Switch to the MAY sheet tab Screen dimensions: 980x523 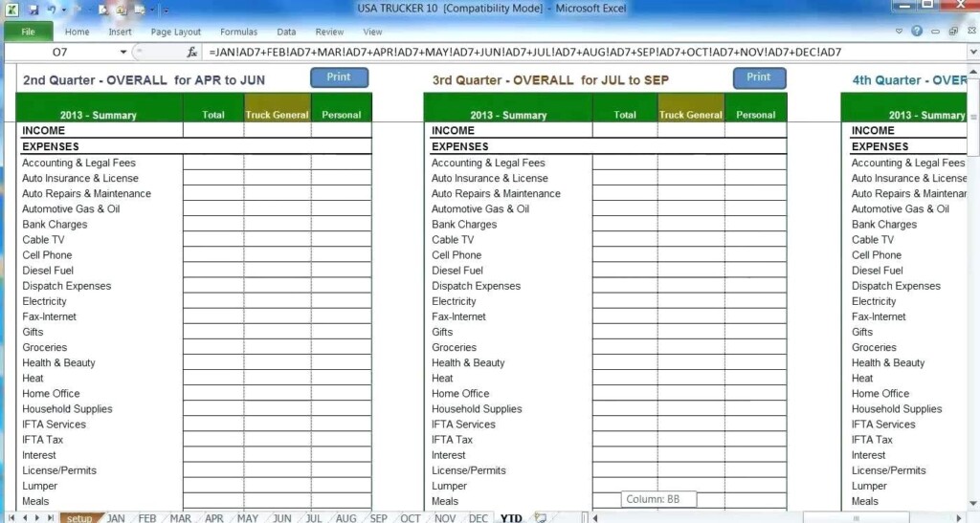point(248,518)
